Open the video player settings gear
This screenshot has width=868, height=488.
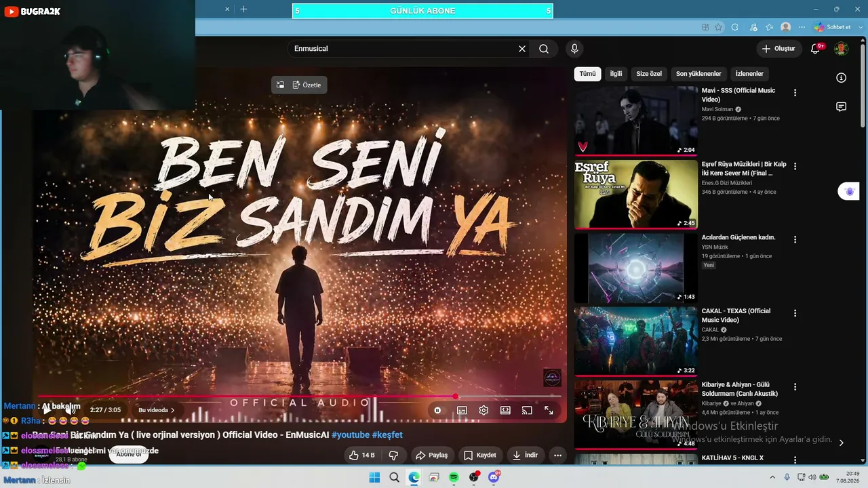(484, 410)
